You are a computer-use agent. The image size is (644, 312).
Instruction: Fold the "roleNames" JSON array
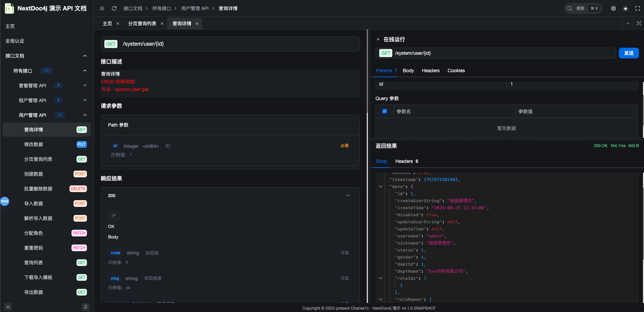point(381,299)
